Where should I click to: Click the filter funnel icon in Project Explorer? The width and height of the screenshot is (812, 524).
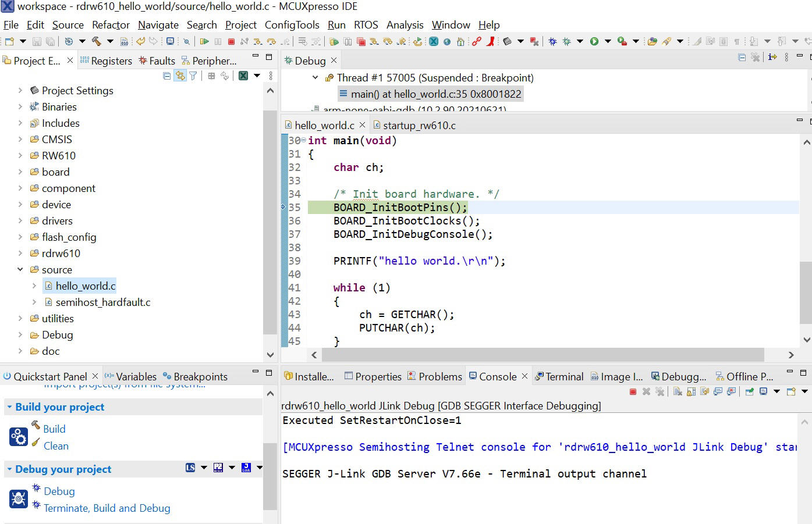click(193, 76)
